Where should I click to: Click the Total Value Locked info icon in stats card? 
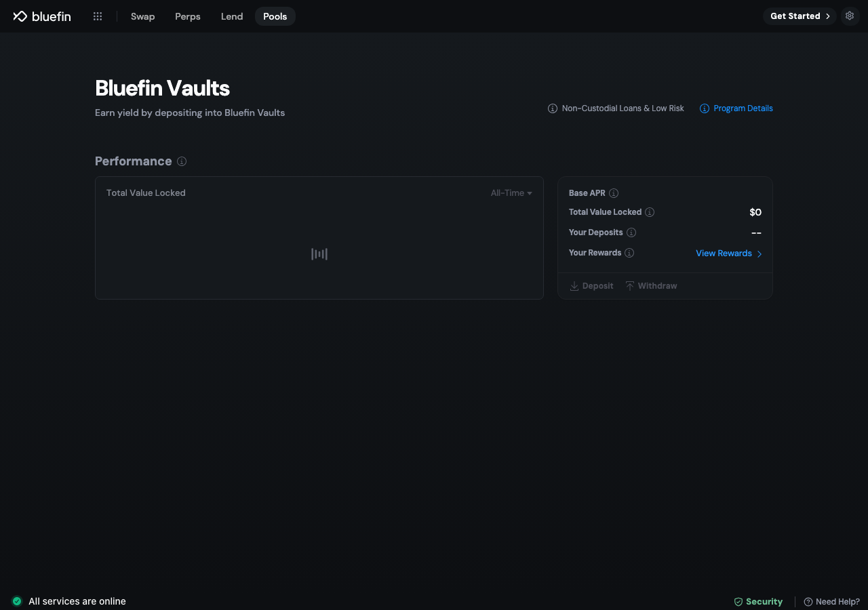pyautogui.click(x=650, y=212)
